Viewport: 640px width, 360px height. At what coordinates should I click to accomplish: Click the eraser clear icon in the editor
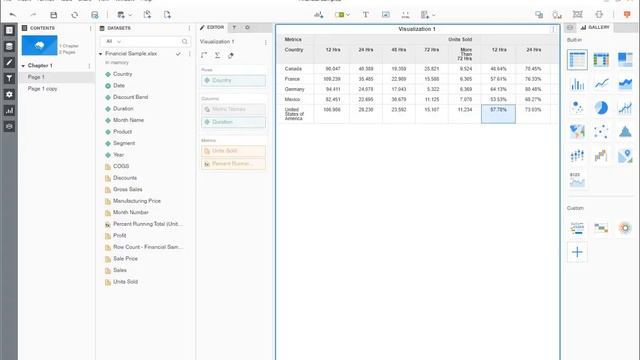tap(231, 55)
